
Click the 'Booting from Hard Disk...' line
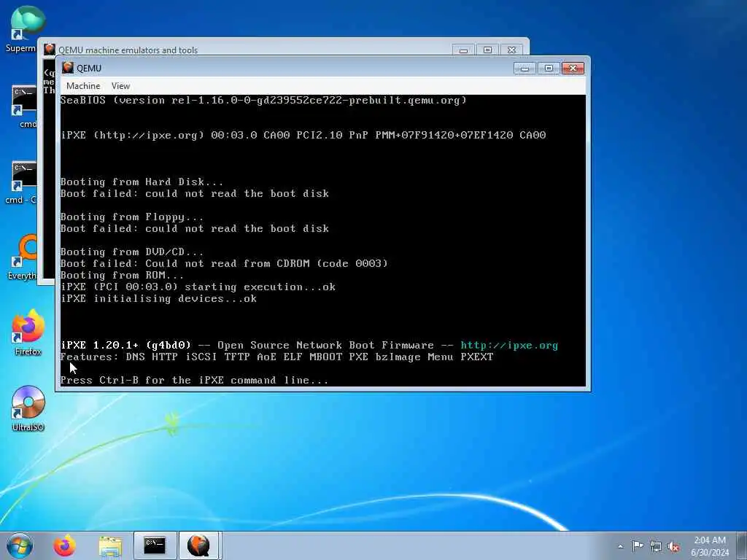[x=142, y=182]
